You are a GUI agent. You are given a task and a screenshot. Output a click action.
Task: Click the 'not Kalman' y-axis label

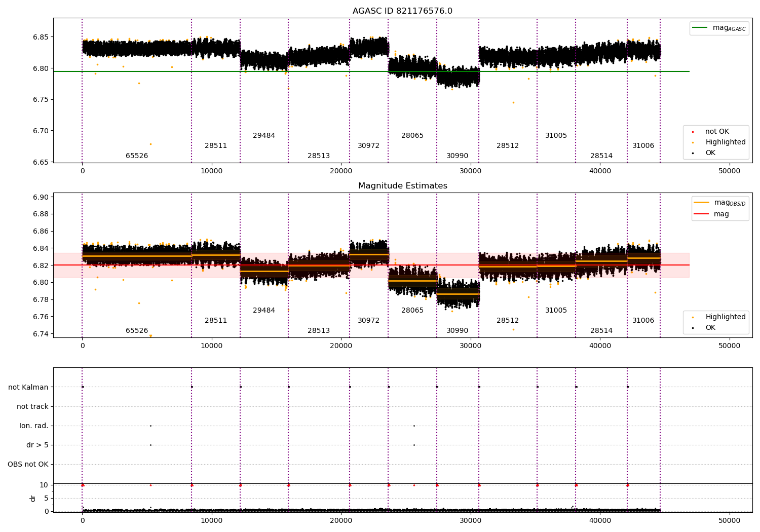(28, 388)
